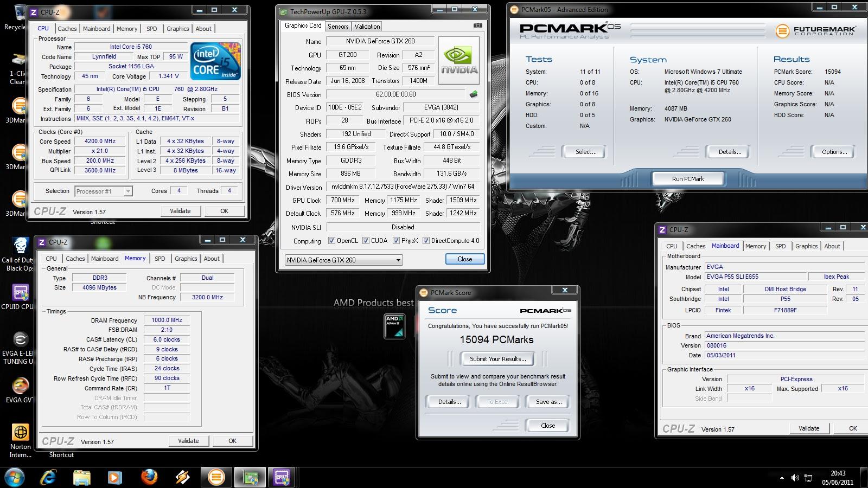This screenshot has width=868, height=488.
Task: Click Select... button under Tests
Action: coord(586,152)
